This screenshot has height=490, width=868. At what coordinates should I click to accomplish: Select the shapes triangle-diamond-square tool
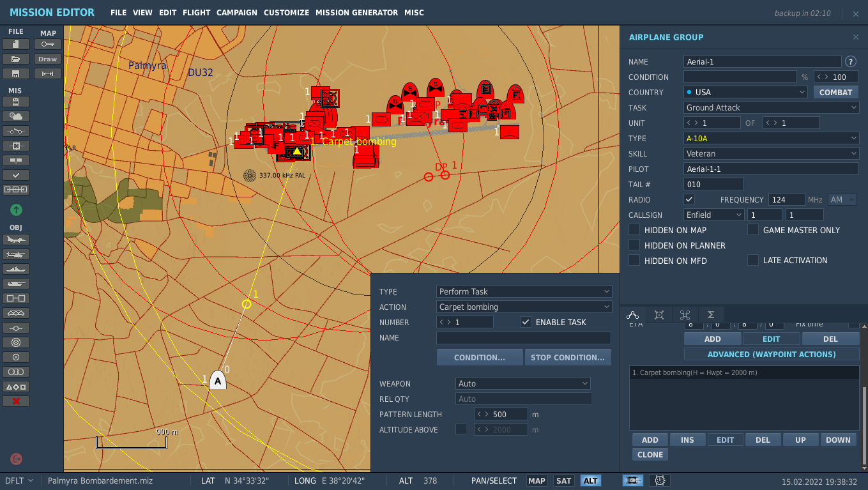pyautogui.click(x=16, y=387)
